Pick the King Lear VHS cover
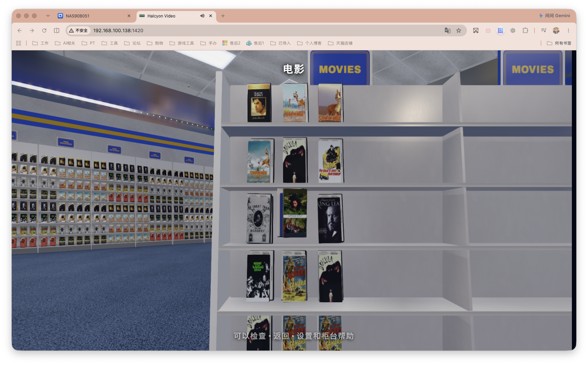This screenshot has height=365, width=588. click(330, 218)
